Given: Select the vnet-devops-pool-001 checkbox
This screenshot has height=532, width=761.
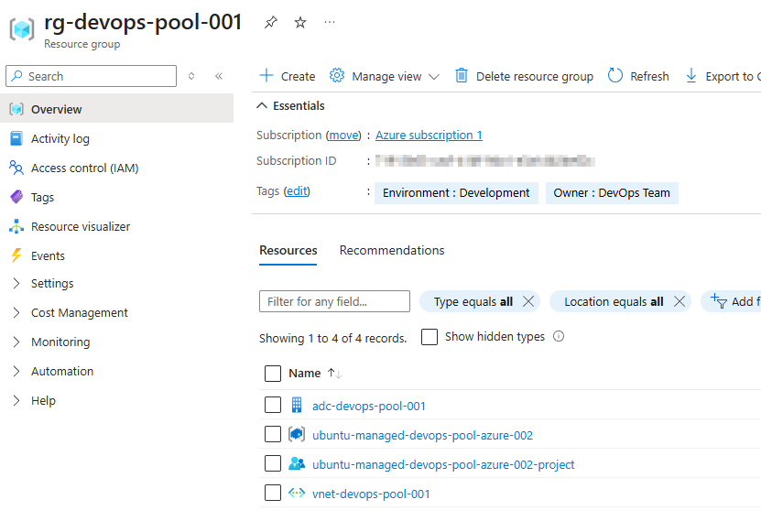Looking at the screenshot, I should [272, 494].
